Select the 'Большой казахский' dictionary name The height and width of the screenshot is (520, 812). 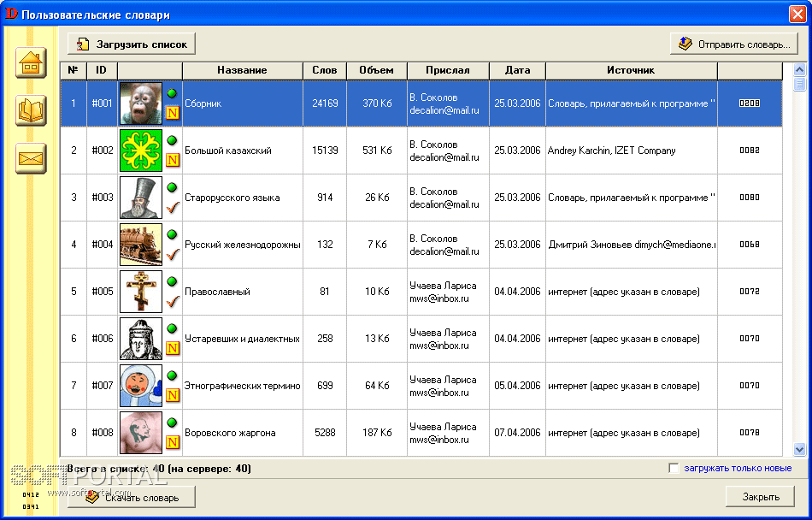(228, 151)
